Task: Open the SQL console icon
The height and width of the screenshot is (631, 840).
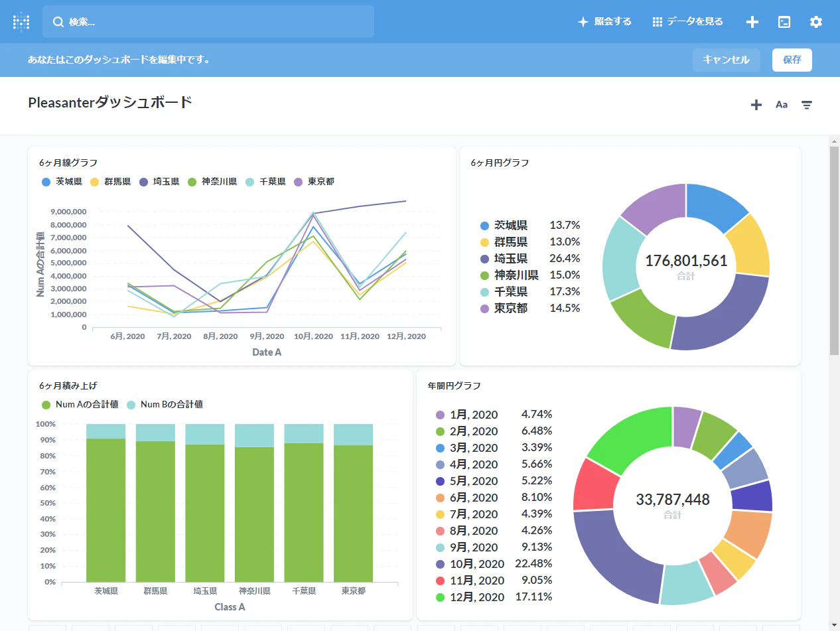Action: (x=784, y=22)
